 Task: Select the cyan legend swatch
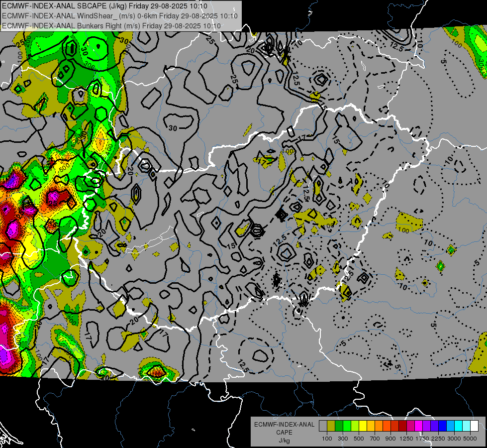[459, 426]
